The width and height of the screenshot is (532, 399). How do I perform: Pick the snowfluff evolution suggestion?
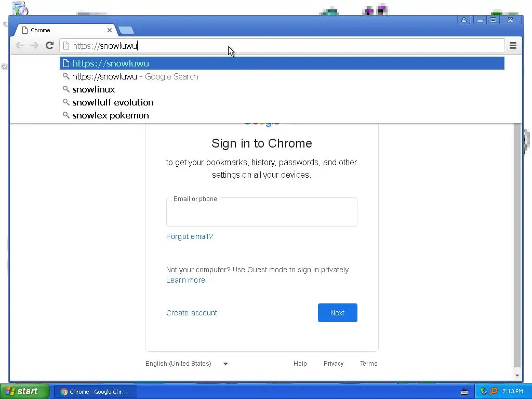click(x=282, y=102)
